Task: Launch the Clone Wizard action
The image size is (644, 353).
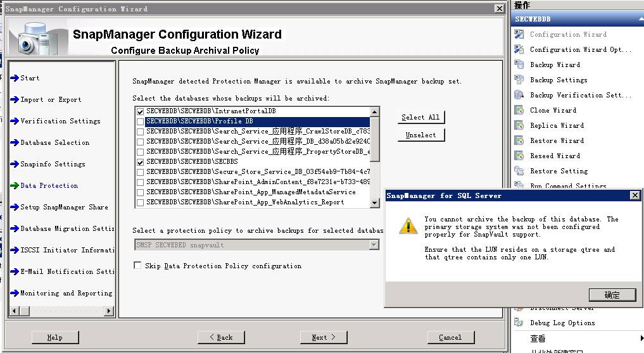Action: point(553,111)
